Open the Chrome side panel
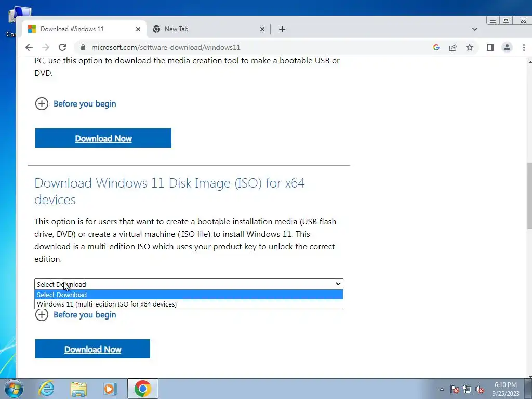The width and height of the screenshot is (532, 399). [490, 47]
